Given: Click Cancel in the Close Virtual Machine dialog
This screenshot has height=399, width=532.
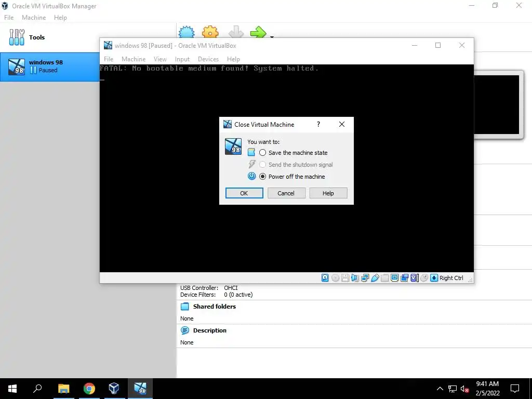Looking at the screenshot, I should click(286, 193).
